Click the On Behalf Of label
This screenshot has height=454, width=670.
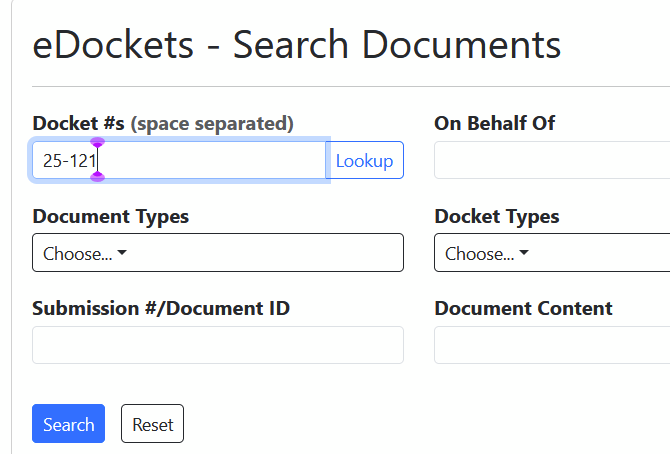point(494,123)
